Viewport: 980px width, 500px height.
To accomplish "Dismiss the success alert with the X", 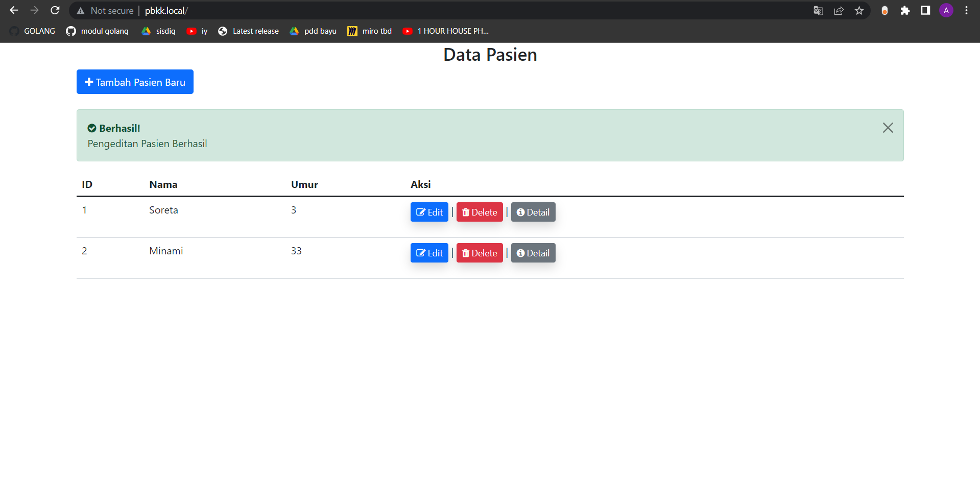I will [888, 128].
